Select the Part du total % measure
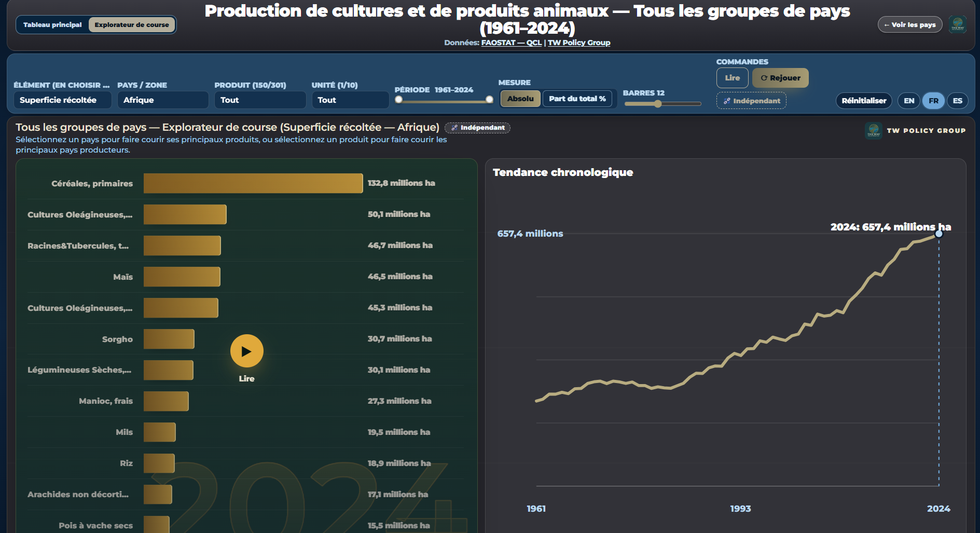Image resolution: width=980 pixels, height=533 pixels. coord(577,99)
